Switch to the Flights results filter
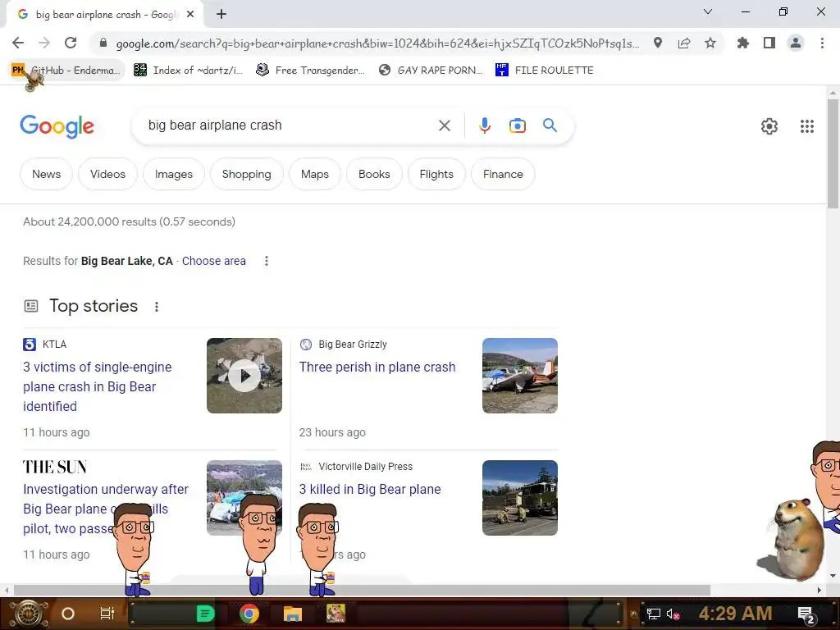The width and height of the screenshot is (840, 630). pos(436,174)
